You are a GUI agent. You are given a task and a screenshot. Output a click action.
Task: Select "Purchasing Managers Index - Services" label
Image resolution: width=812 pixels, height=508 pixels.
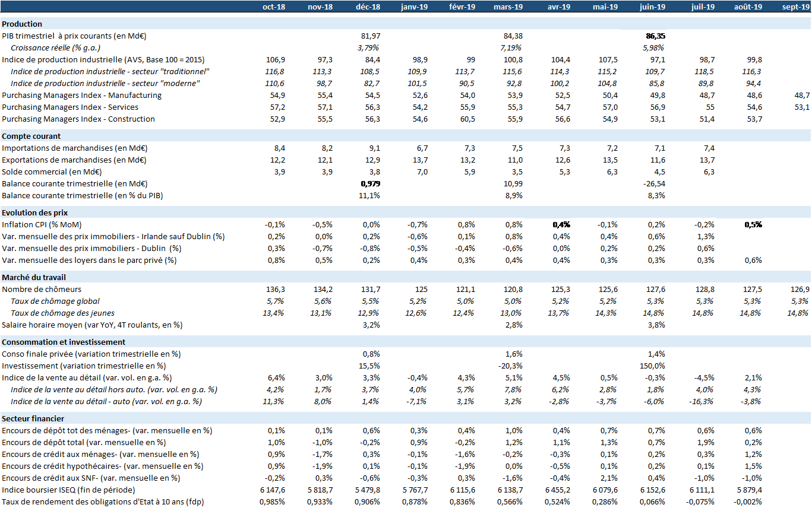(70, 107)
